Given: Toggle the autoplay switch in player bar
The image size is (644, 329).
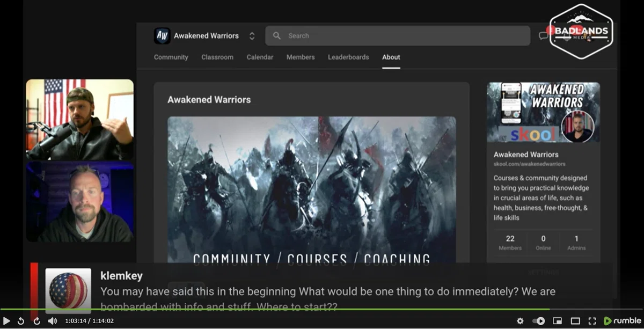Looking at the screenshot, I should tap(538, 321).
